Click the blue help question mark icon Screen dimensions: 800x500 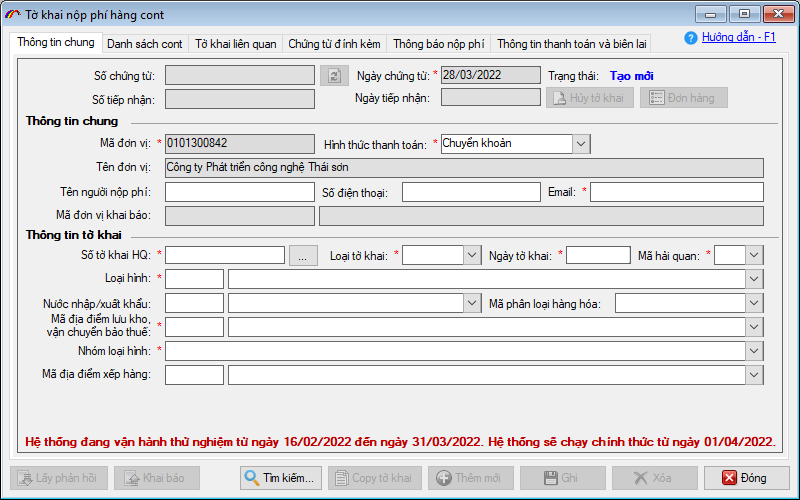(691, 38)
